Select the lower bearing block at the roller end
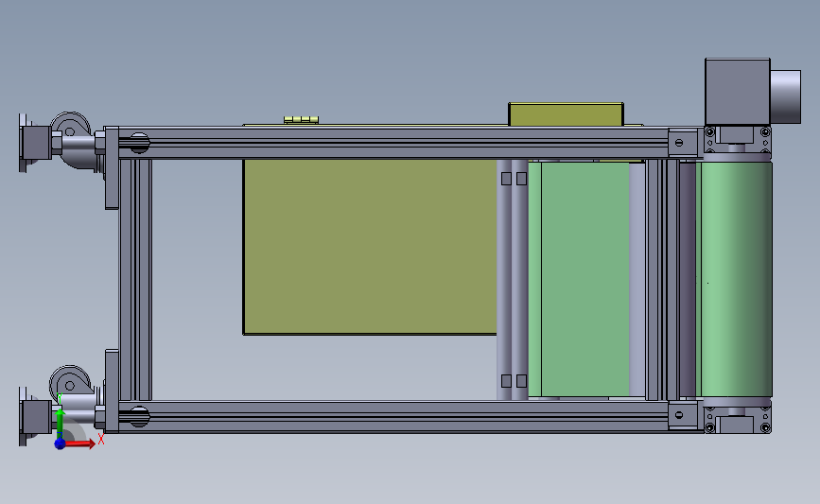Screen dimensions: 820x504 [738, 419]
